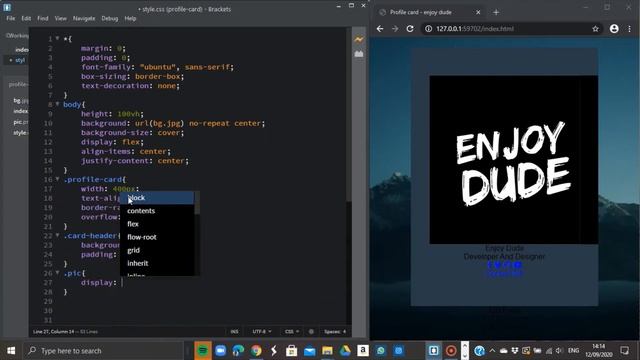Open the browser three-dot menu
This screenshot has width=640, height=360.
tap(629, 29)
